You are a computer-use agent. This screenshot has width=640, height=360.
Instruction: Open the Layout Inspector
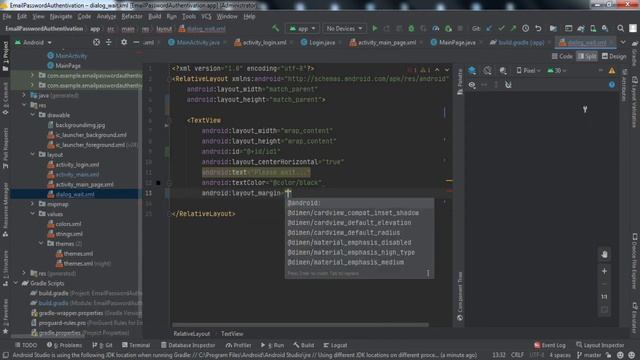click(600, 345)
